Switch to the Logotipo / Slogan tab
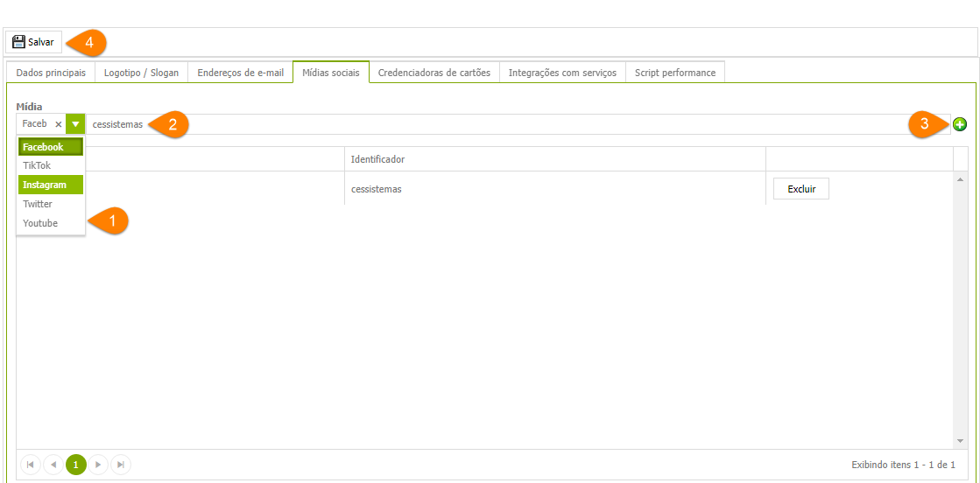Image resolution: width=980 pixels, height=483 pixels. pyautogui.click(x=141, y=73)
